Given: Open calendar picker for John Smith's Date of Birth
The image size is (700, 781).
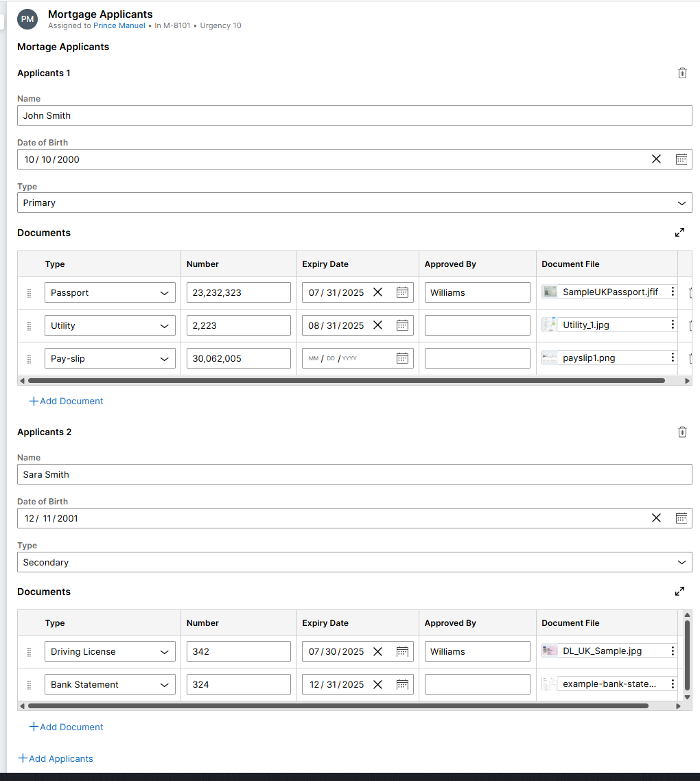Looking at the screenshot, I should 681,159.
